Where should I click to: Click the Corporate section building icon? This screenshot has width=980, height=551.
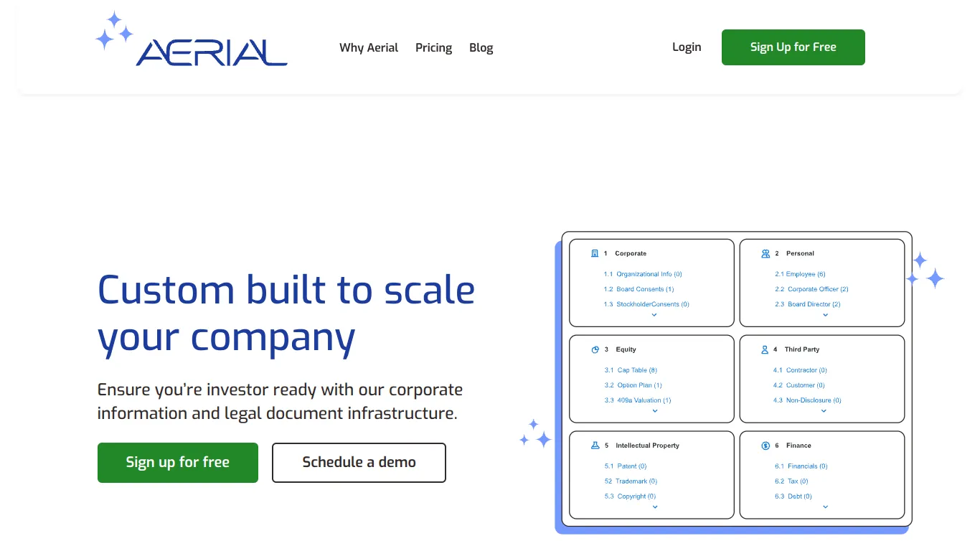pos(595,253)
